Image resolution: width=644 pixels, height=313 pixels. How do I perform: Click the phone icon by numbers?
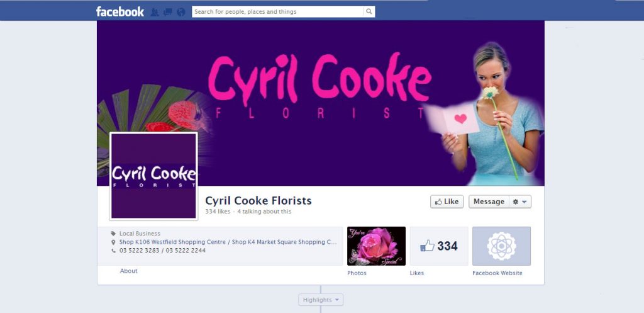click(x=113, y=251)
